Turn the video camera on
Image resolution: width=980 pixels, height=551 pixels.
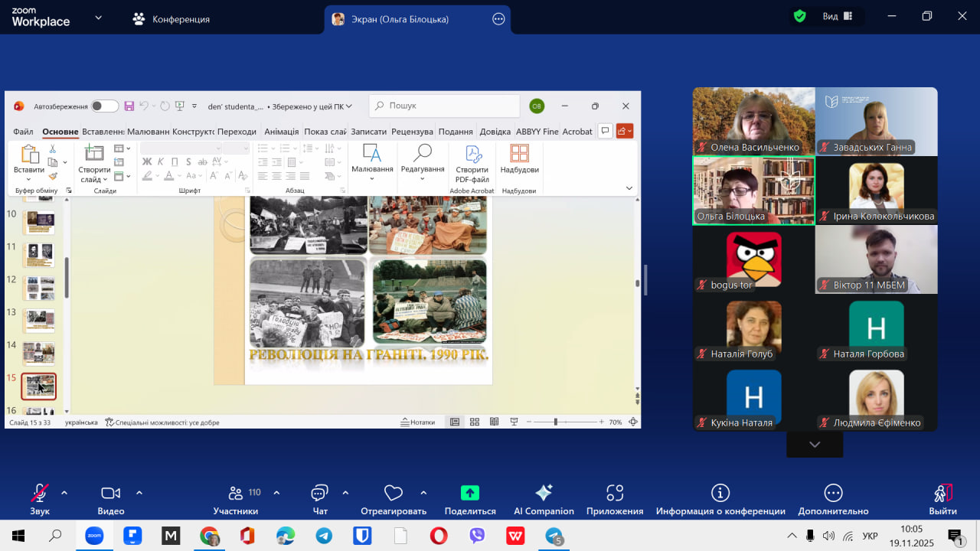(111, 493)
